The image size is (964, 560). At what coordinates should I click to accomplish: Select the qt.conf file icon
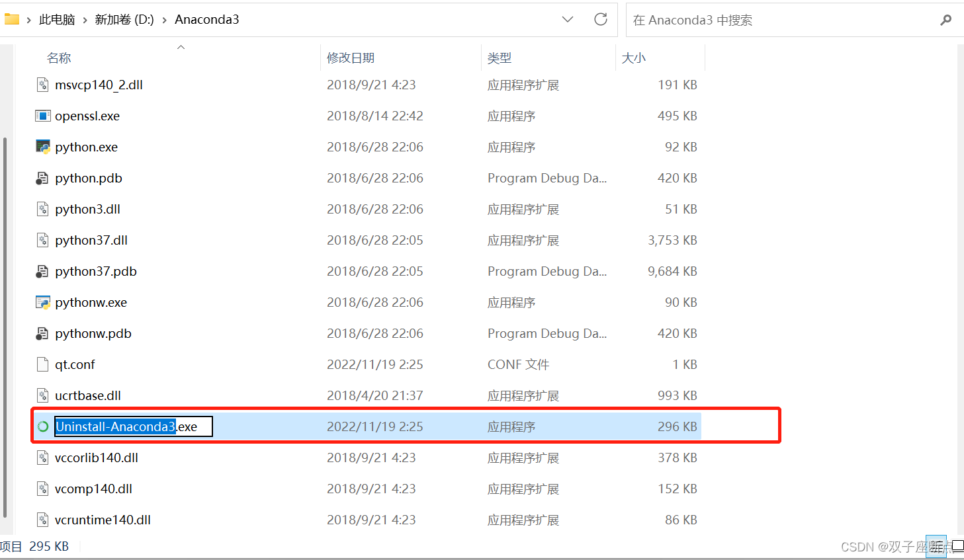click(x=42, y=364)
